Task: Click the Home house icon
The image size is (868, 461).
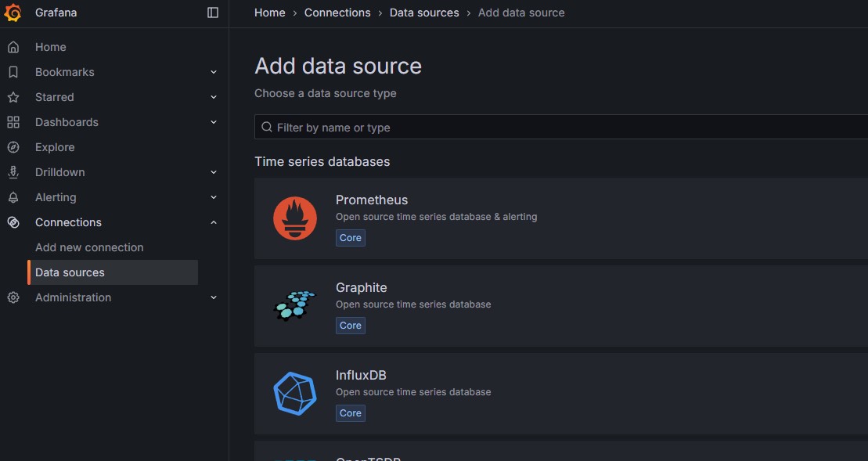Action: click(13, 46)
